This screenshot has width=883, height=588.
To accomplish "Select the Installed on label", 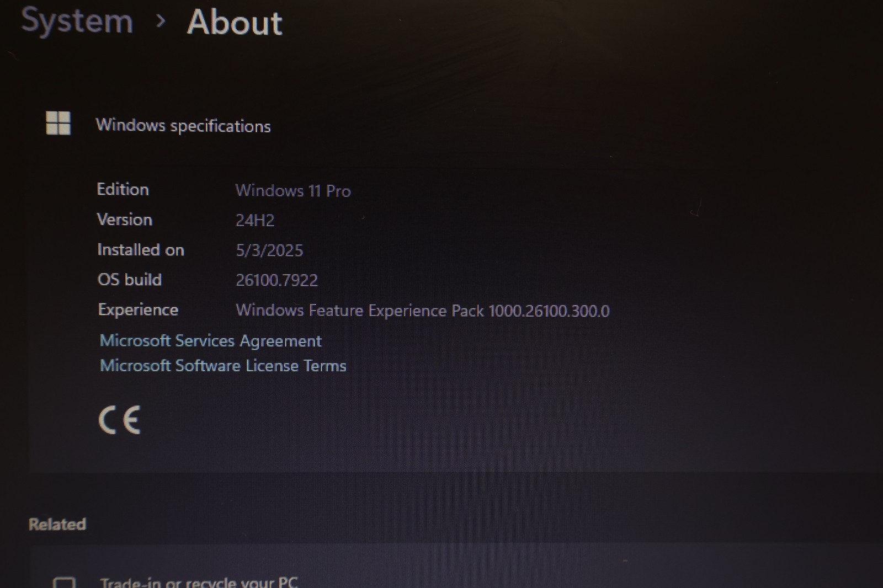I will click(141, 250).
